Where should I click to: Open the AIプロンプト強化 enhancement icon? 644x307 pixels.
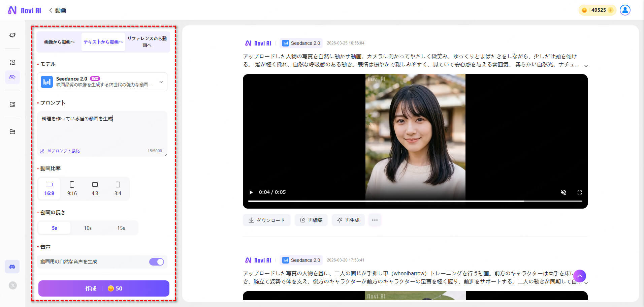pyautogui.click(x=42, y=151)
